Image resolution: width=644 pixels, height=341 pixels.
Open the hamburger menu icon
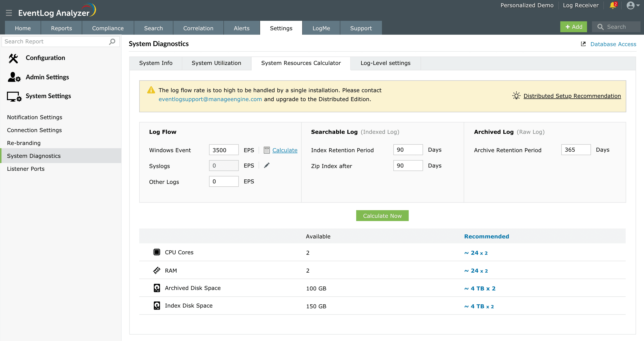click(x=9, y=13)
